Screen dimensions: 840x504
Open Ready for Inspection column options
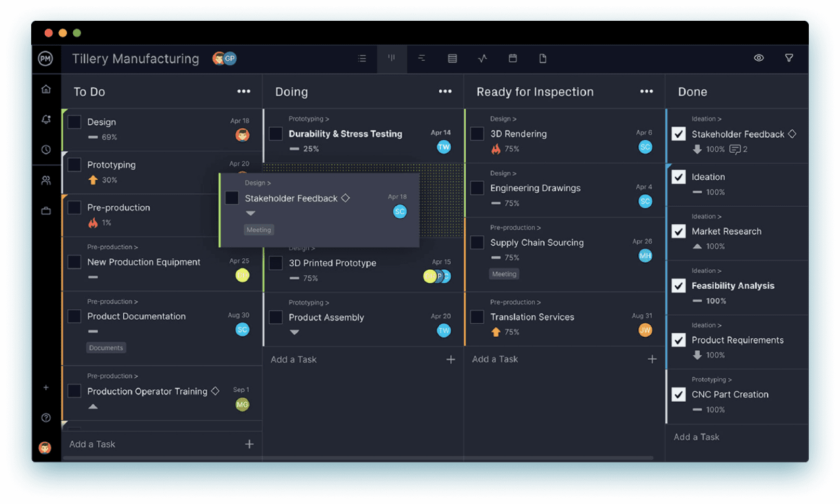pyautogui.click(x=646, y=91)
